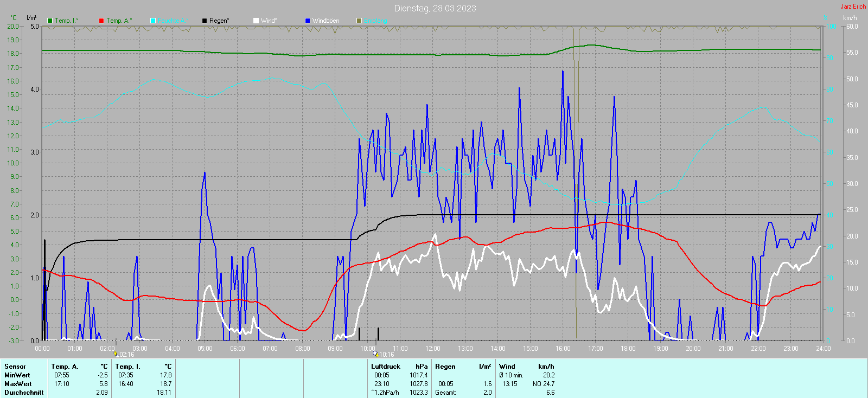Click the Durchschnitt row label
This screenshot has height=398, width=868.
pyautogui.click(x=24, y=393)
